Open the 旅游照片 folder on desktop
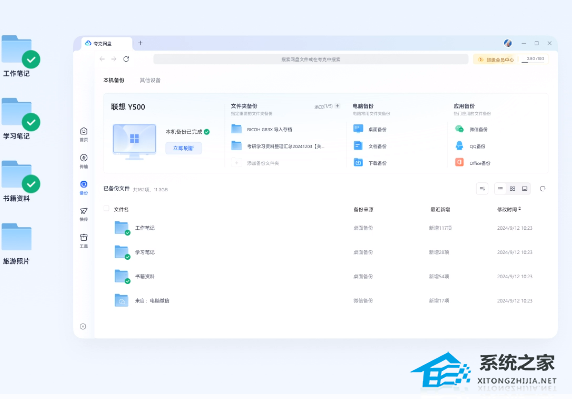572x399 pixels. tap(16, 236)
